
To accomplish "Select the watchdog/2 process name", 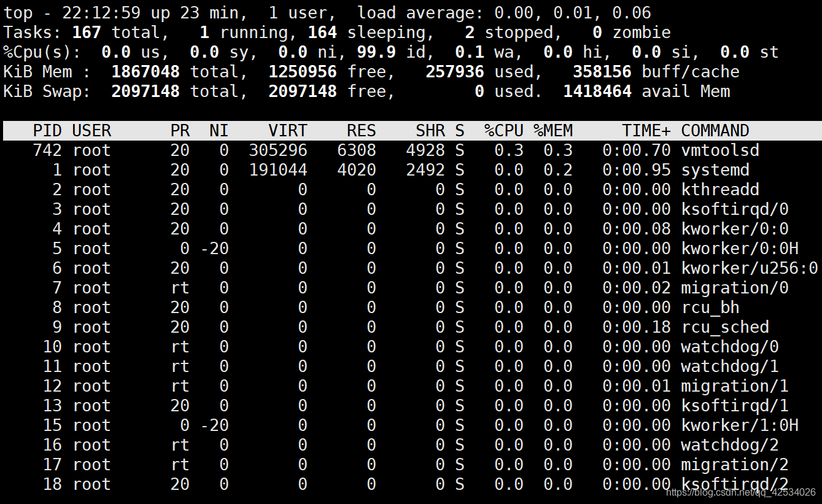I will point(730,445).
